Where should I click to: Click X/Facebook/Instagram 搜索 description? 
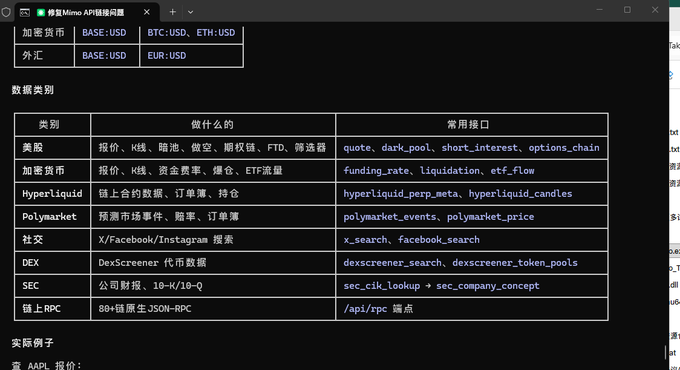(166, 240)
